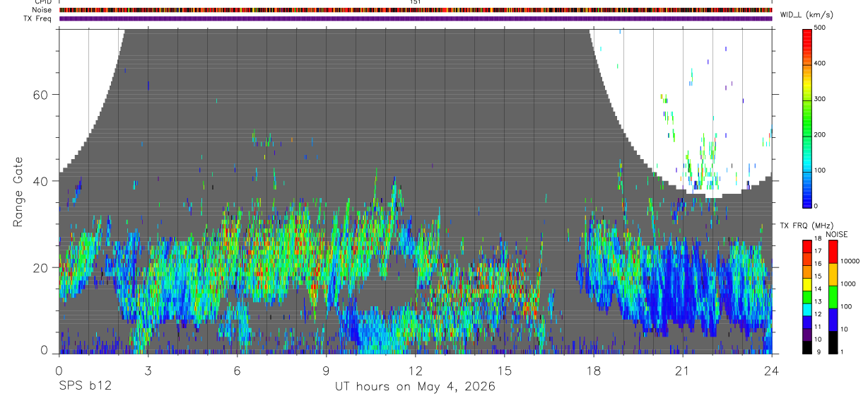The height and width of the screenshot is (401, 868).
Task: Click the '60' range gate axis tick
Action: (x=40, y=95)
